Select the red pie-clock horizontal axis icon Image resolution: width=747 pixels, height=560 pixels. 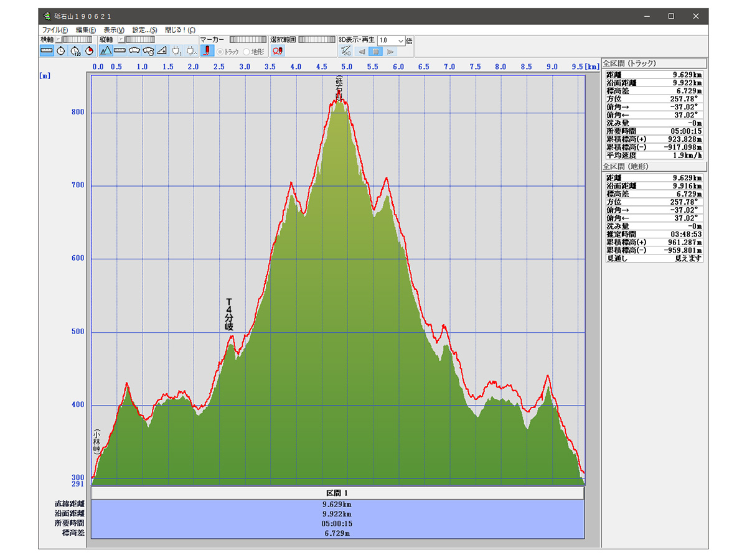pos(88,51)
